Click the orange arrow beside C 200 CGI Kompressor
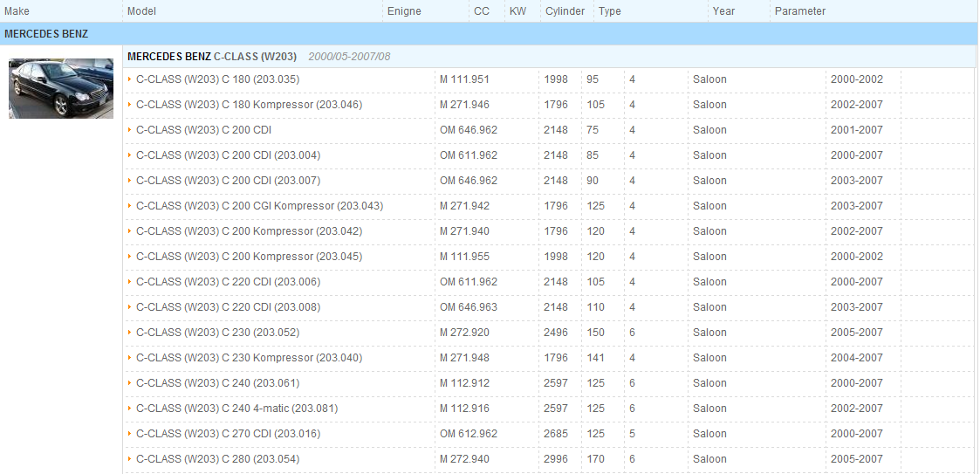Image resolution: width=980 pixels, height=474 pixels. [x=129, y=206]
